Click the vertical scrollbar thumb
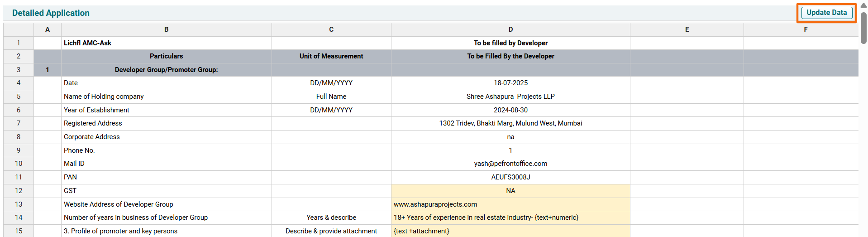Image resolution: width=868 pixels, height=237 pixels. pyautogui.click(x=863, y=27)
